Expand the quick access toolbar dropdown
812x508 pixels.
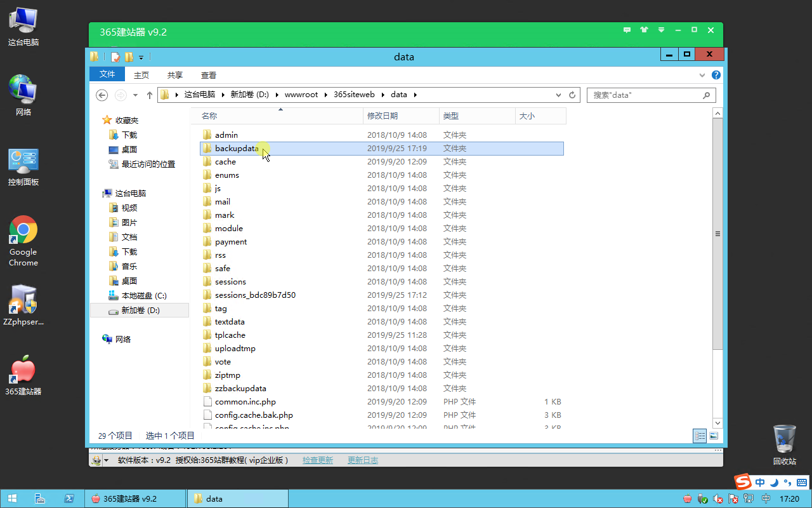141,57
